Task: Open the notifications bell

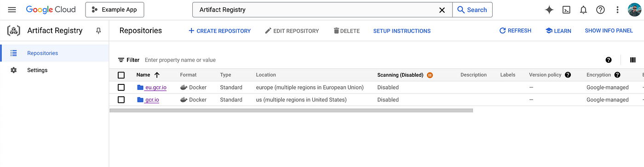Action: 583,10
